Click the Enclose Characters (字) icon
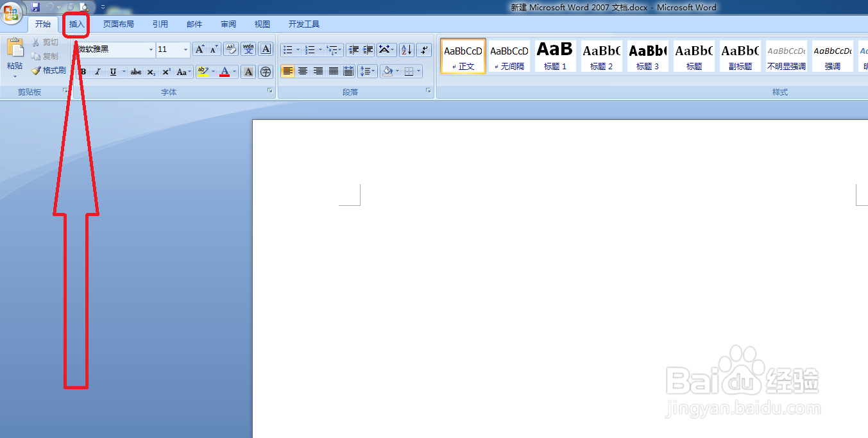868x438 pixels. pyautogui.click(x=266, y=72)
